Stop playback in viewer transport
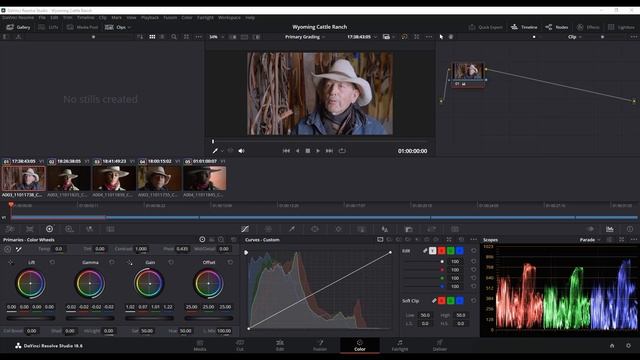 pos(308,151)
